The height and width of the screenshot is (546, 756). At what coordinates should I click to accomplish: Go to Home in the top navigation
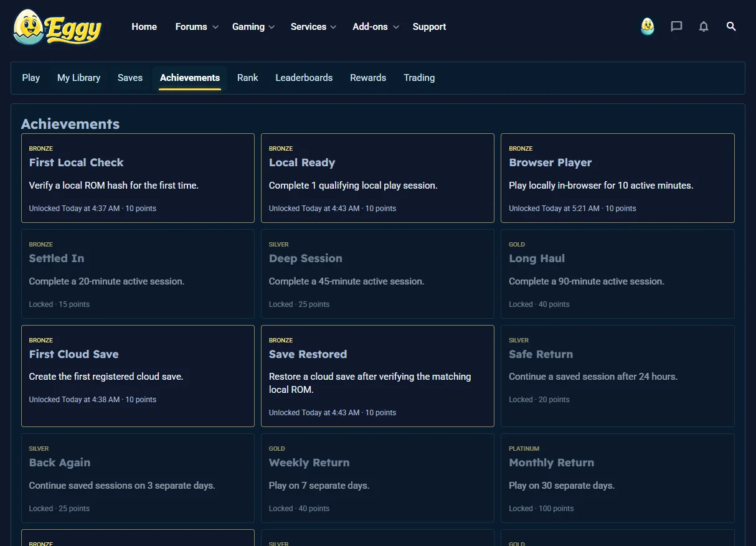144,27
